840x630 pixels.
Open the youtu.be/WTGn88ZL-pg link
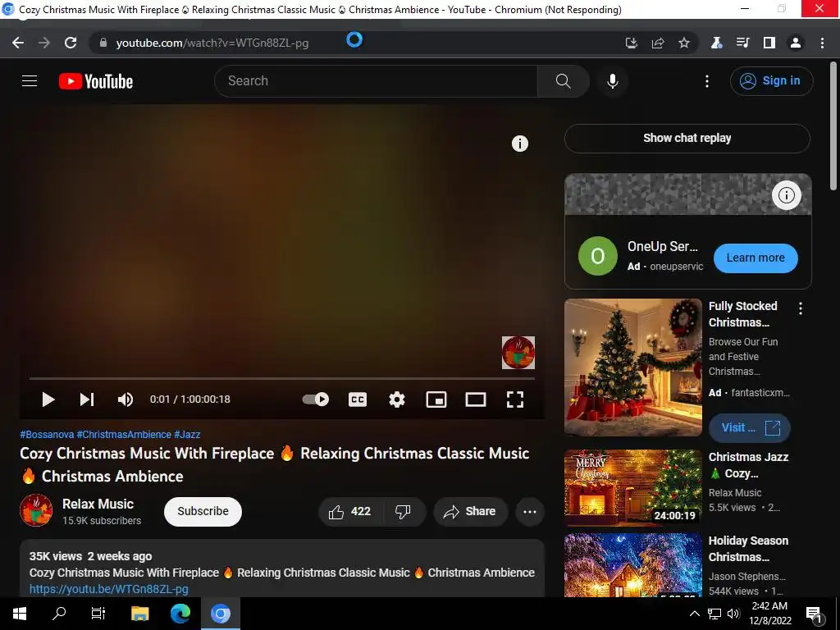click(109, 589)
